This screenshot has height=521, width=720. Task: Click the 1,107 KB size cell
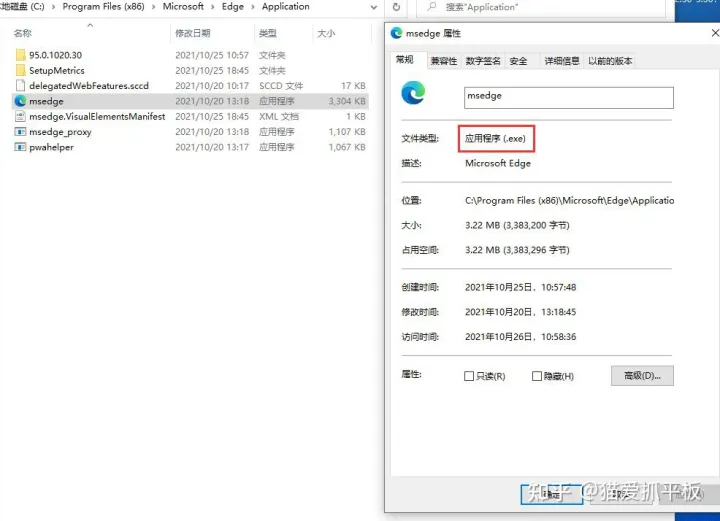(347, 132)
